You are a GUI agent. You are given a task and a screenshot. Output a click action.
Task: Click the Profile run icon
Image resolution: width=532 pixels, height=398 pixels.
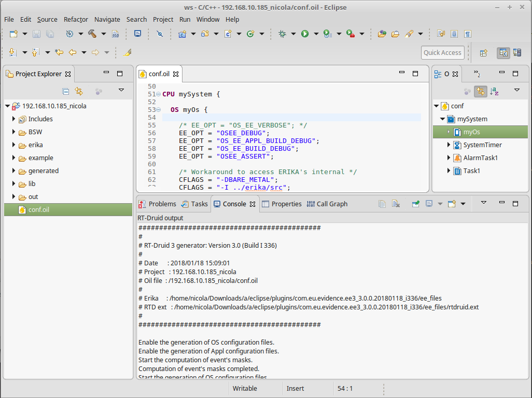(x=327, y=34)
